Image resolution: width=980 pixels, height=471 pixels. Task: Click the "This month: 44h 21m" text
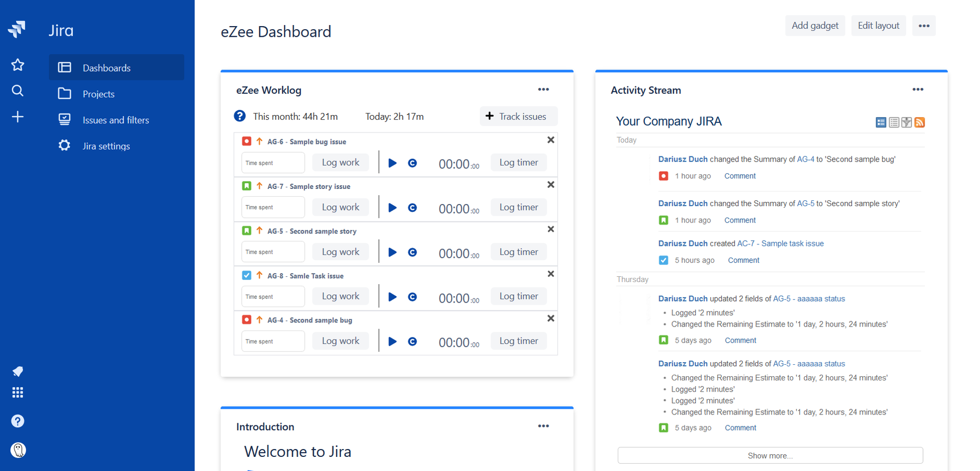coord(295,117)
